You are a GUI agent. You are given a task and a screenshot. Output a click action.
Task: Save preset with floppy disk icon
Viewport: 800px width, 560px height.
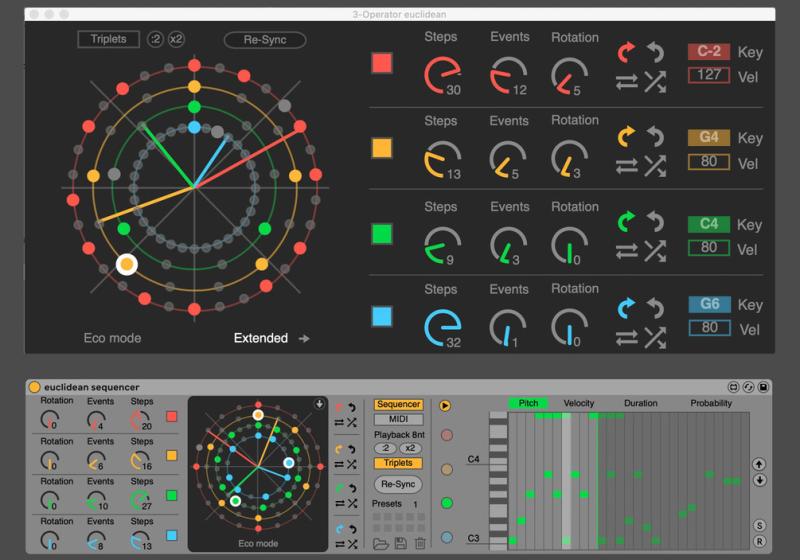[x=401, y=543]
